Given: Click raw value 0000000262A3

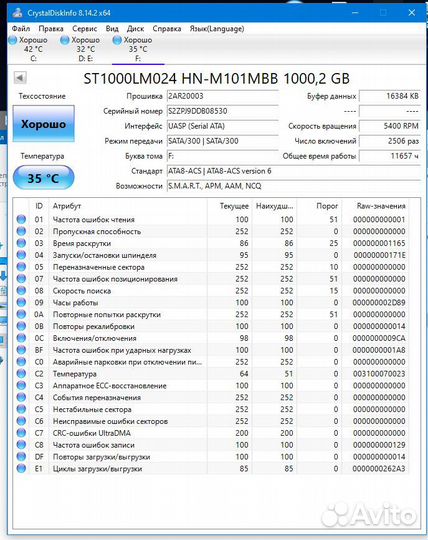Looking at the screenshot, I should point(379,468).
